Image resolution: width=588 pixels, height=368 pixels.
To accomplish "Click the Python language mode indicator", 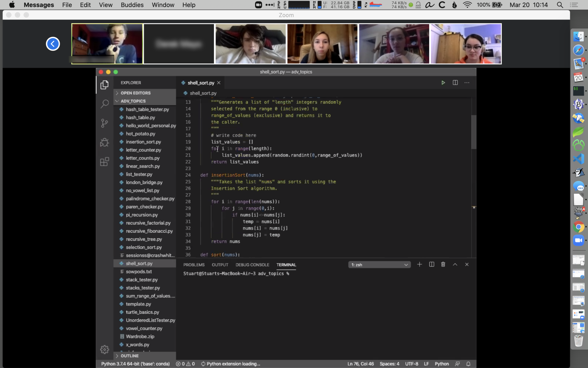I will click(x=442, y=364).
